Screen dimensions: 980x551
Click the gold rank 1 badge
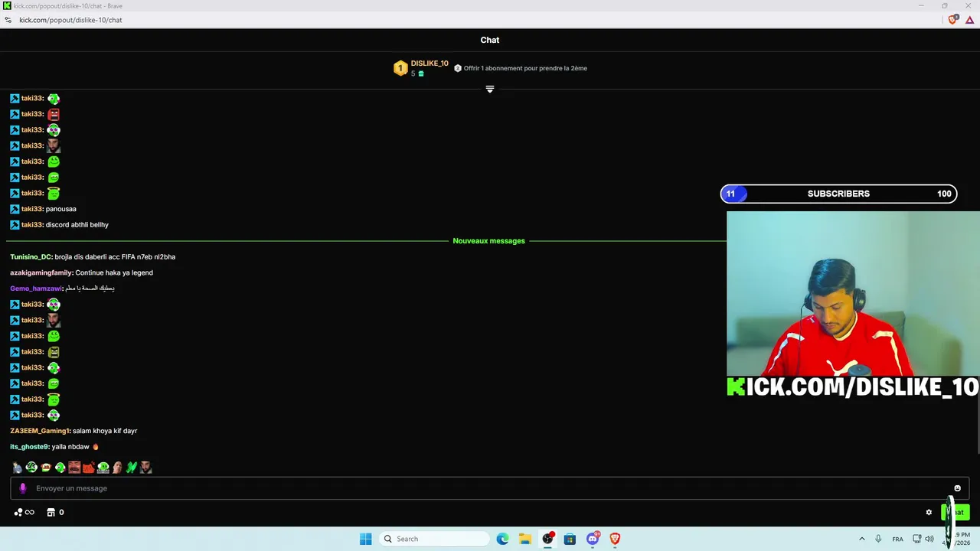(x=400, y=68)
